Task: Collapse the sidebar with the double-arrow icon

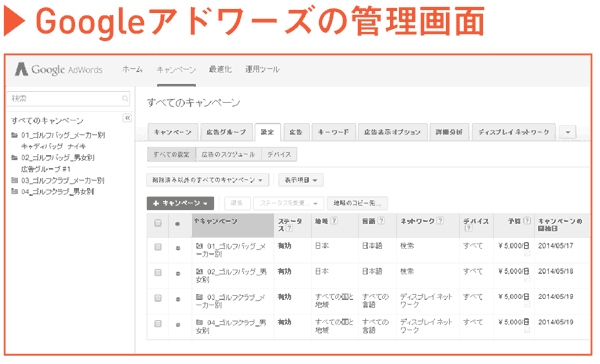Action: [127, 118]
